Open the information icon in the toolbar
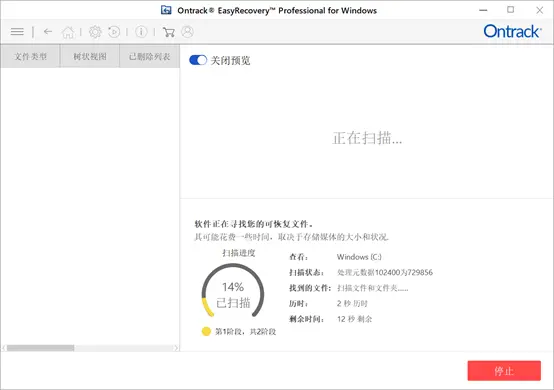554x390 pixels. (141, 32)
